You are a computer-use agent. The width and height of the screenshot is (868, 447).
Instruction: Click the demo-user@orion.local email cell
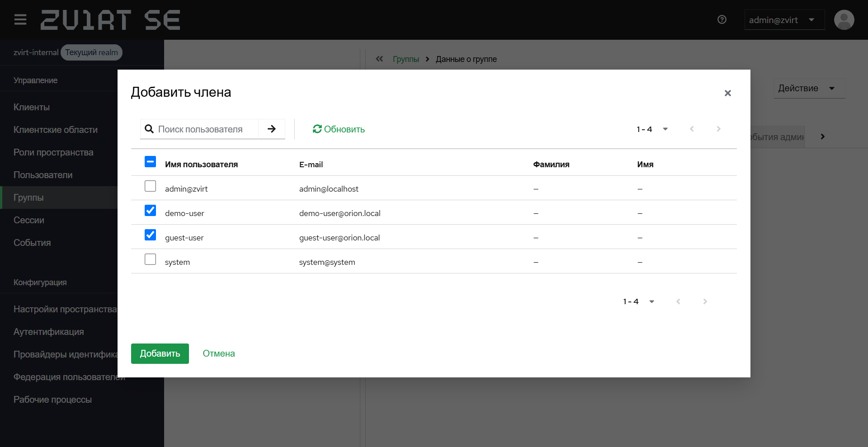340,213
